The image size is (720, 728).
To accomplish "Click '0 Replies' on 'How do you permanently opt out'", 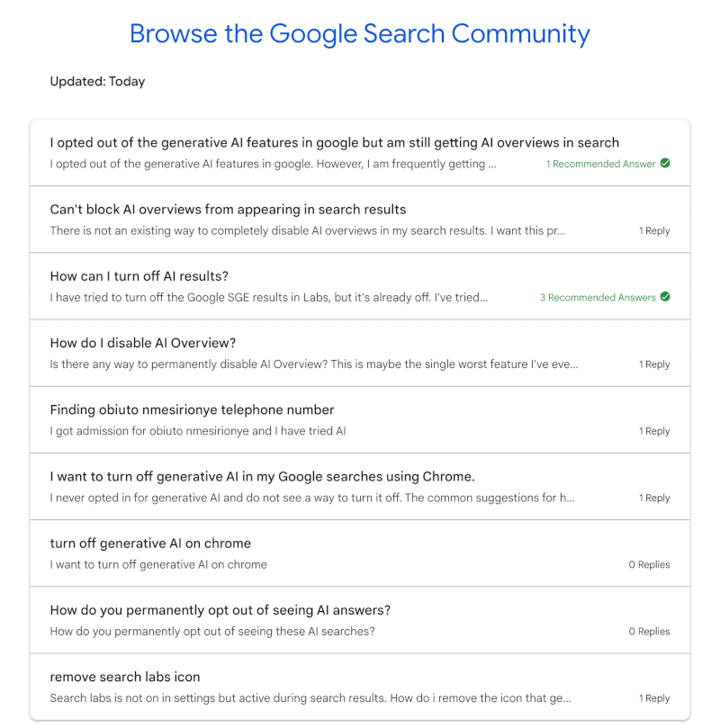I will pyautogui.click(x=649, y=632).
